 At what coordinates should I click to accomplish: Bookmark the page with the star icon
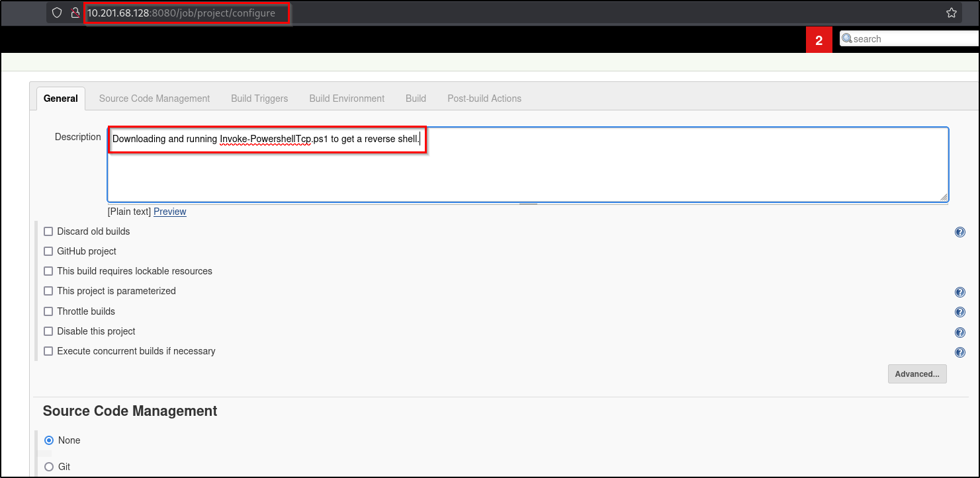tap(952, 12)
